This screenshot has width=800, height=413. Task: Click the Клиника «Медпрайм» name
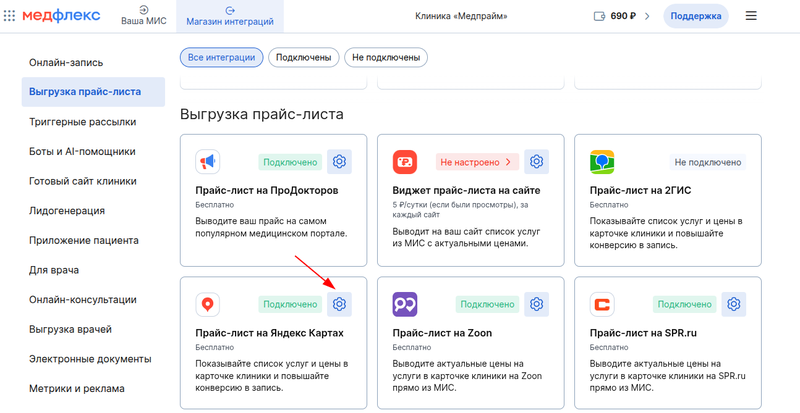coord(461,16)
